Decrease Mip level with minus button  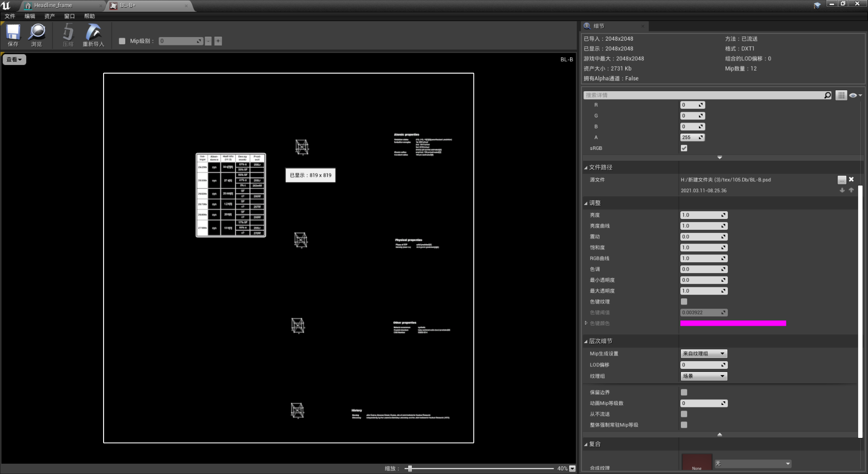pyautogui.click(x=208, y=41)
